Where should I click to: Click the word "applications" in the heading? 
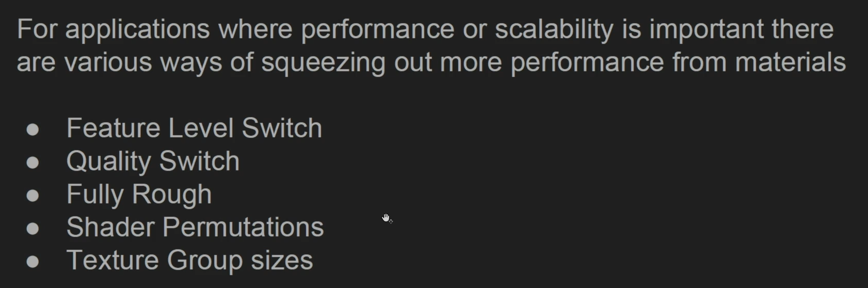[137, 30]
